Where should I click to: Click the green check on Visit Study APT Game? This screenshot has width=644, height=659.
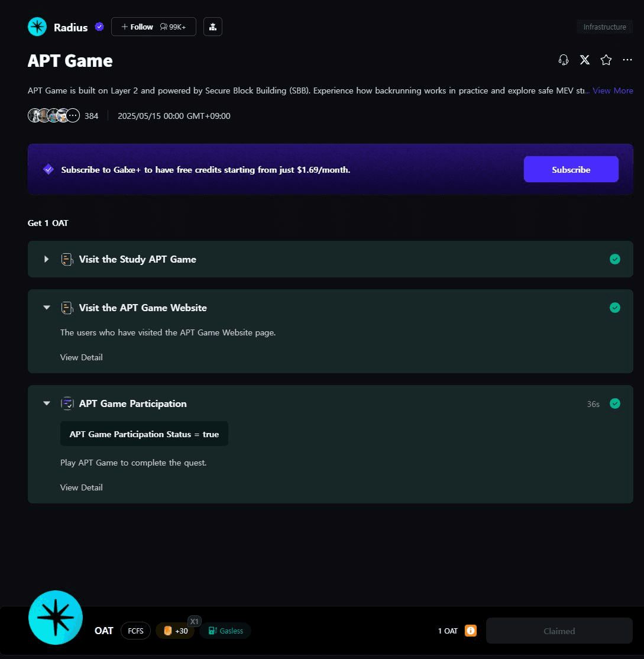pyautogui.click(x=614, y=259)
